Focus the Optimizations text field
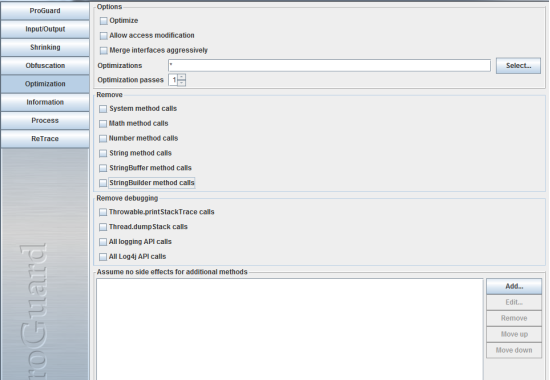 (x=329, y=66)
